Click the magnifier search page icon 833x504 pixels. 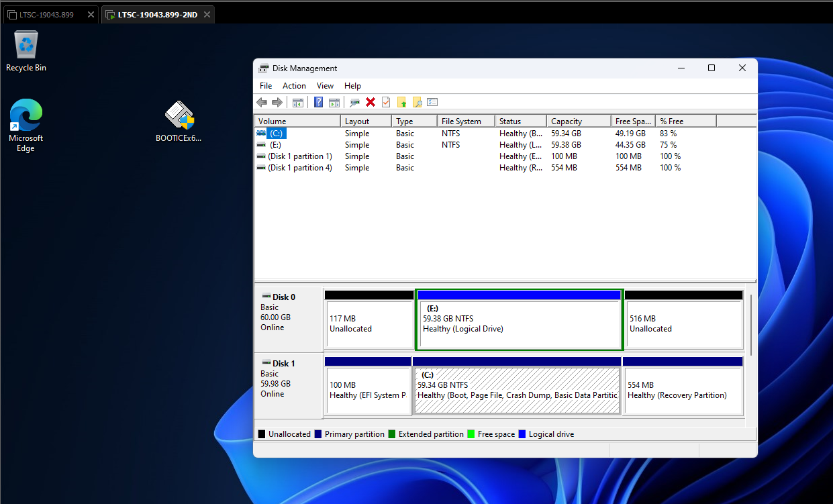417,102
